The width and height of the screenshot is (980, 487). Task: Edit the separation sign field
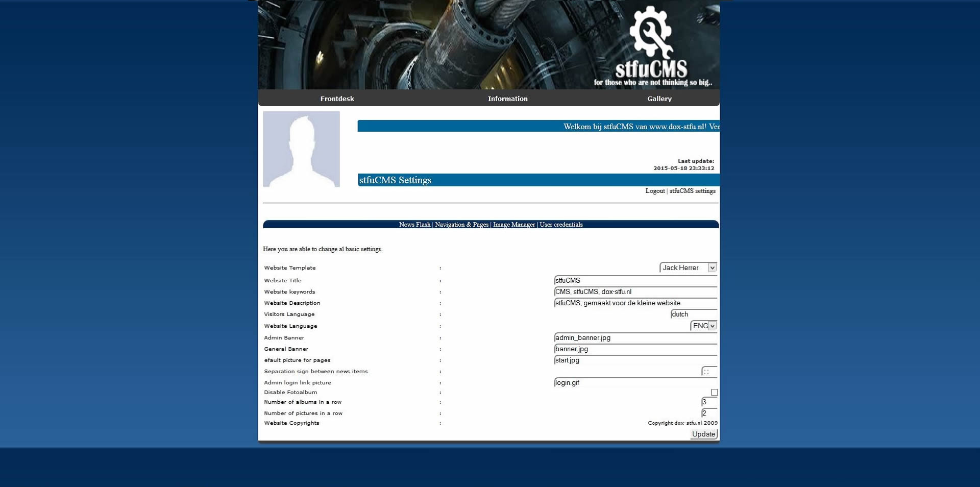click(709, 371)
